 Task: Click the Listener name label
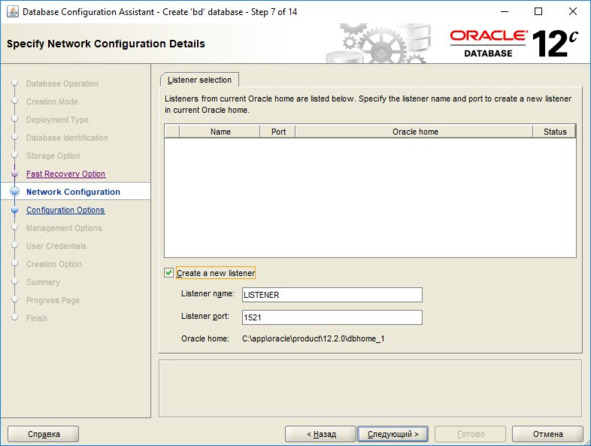(x=208, y=294)
